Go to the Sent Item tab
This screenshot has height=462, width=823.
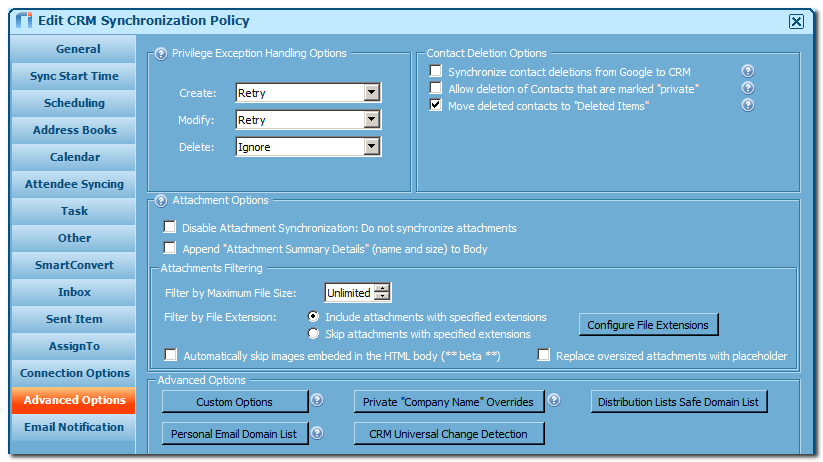[73, 319]
